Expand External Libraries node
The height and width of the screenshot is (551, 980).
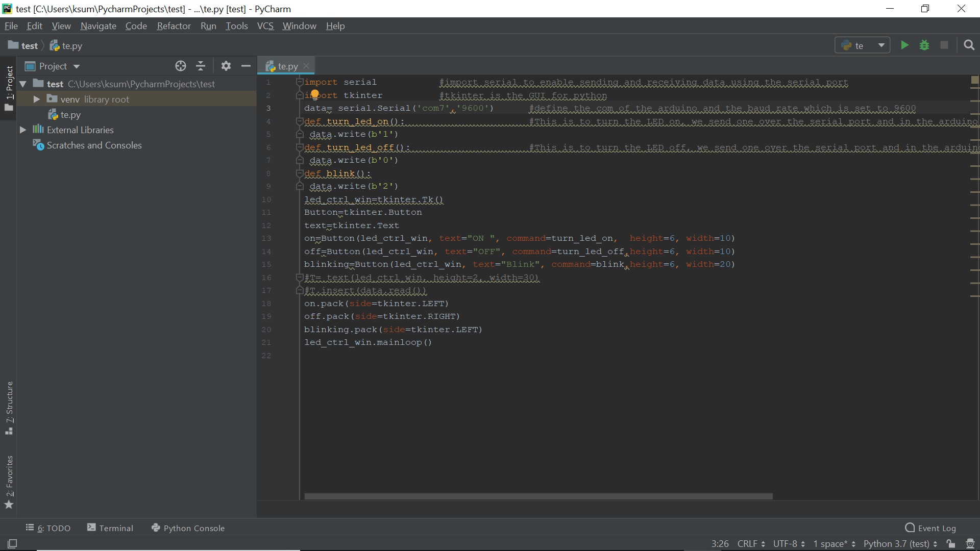tap(23, 130)
